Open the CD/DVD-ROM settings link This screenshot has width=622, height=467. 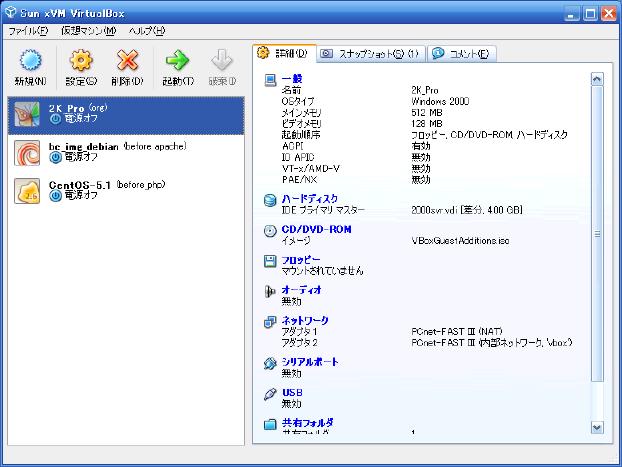point(317,229)
